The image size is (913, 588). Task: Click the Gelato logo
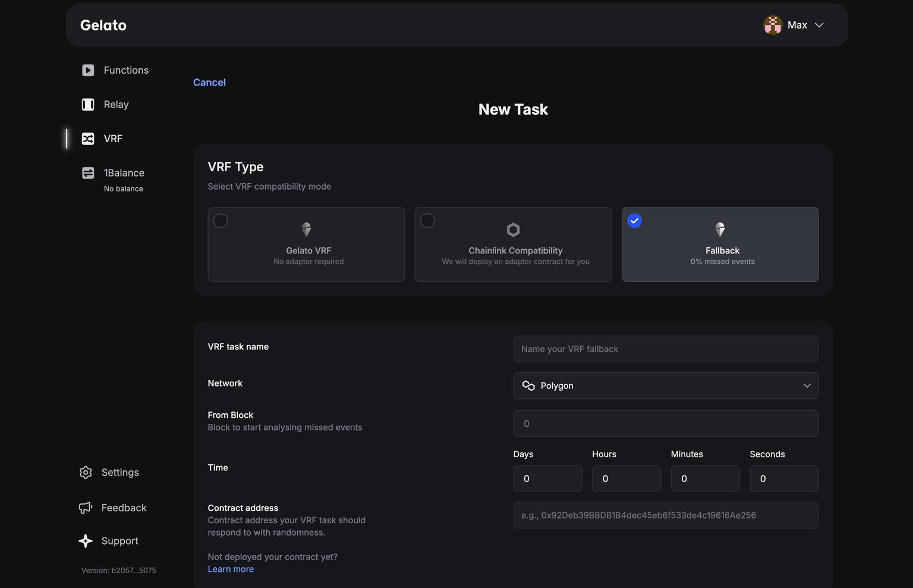click(103, 25)
